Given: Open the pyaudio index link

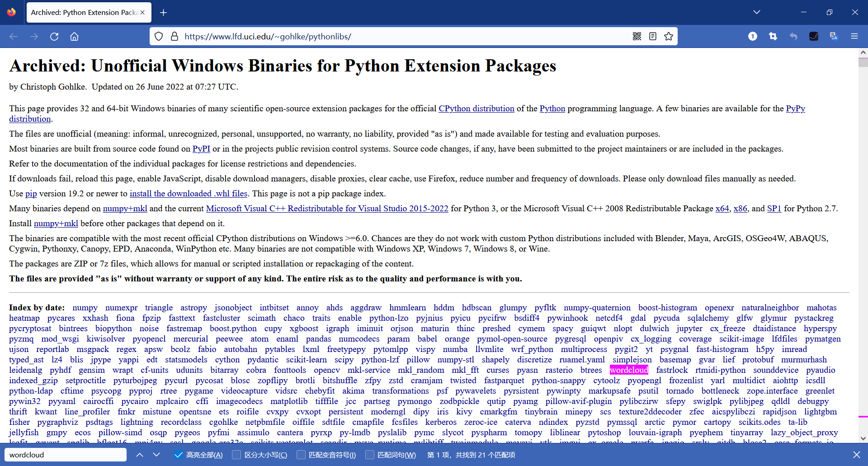Looking at the screenshot, I should [x=821, y=370].
